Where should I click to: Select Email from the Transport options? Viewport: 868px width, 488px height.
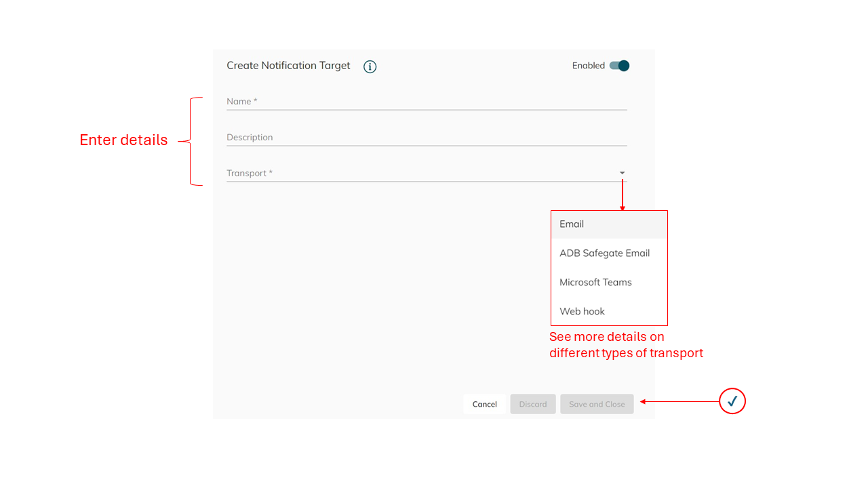point(572,224)
